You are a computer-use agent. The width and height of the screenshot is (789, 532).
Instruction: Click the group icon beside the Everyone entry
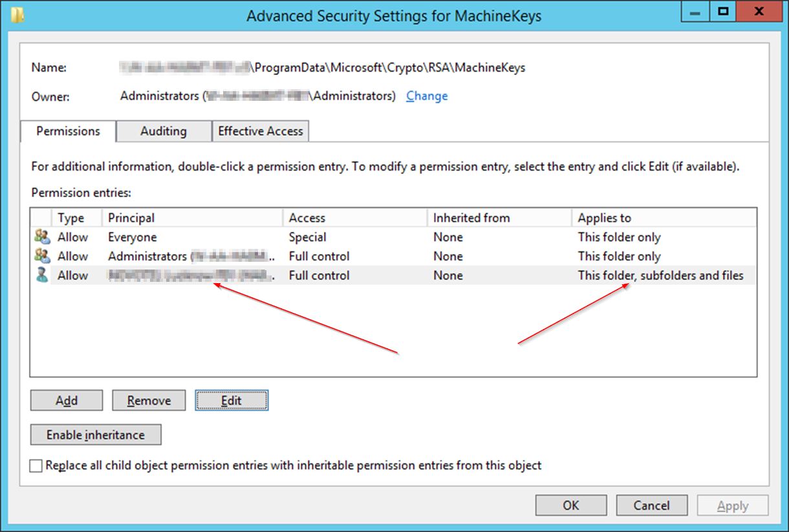coord(41,237)
